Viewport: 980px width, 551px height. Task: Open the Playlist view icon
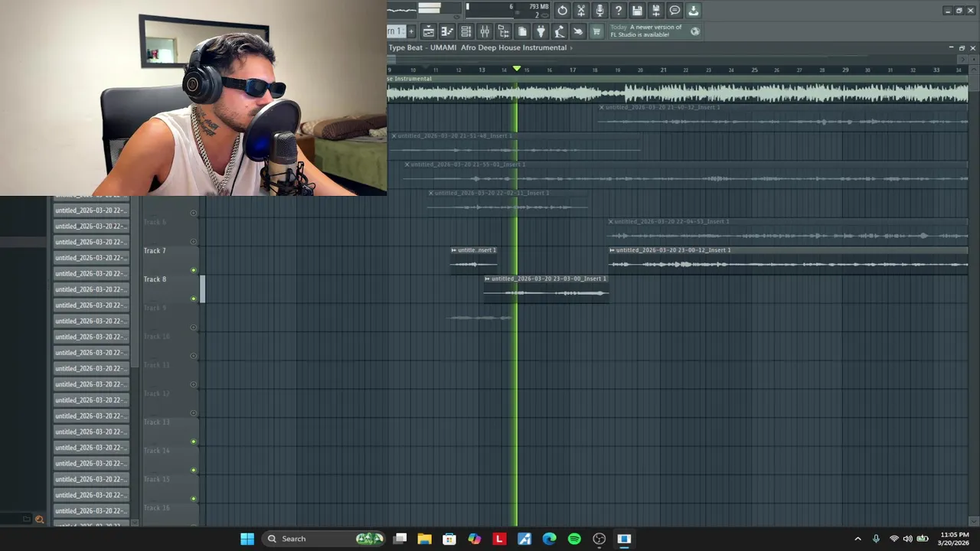[429, 31]
